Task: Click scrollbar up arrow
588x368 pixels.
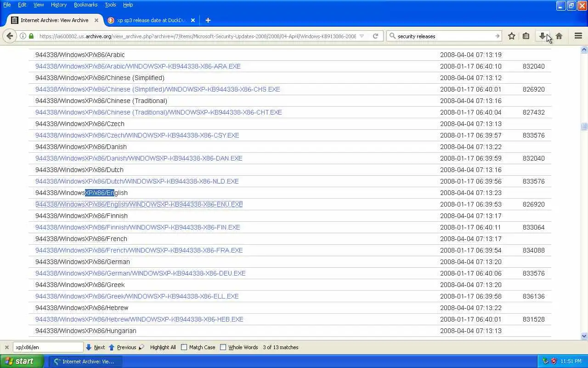Action: 584,49
